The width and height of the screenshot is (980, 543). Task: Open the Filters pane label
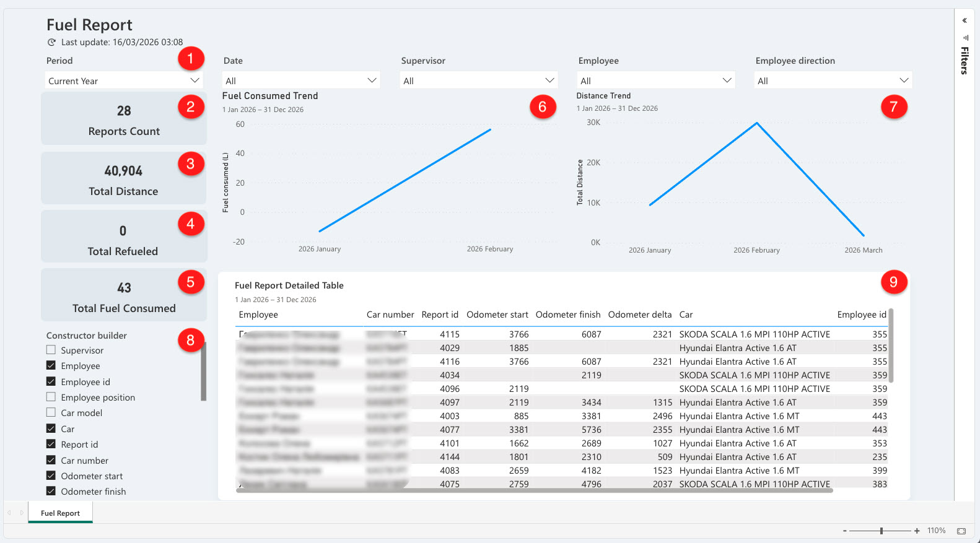[x=965, y=61]
